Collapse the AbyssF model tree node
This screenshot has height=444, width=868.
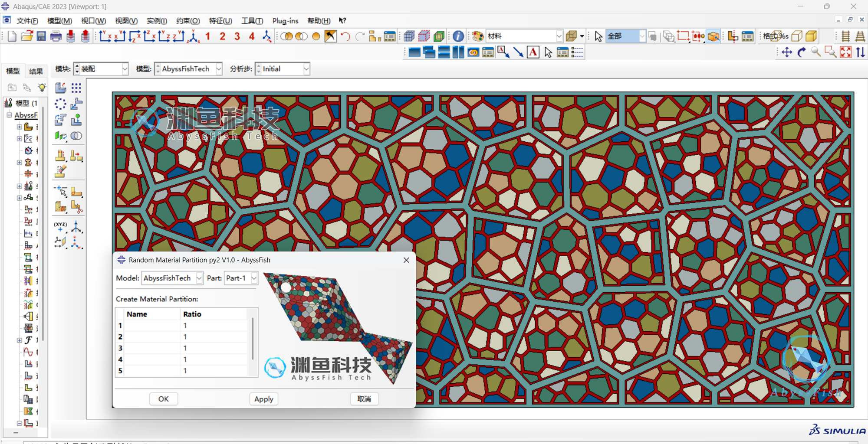pos(9,115)
